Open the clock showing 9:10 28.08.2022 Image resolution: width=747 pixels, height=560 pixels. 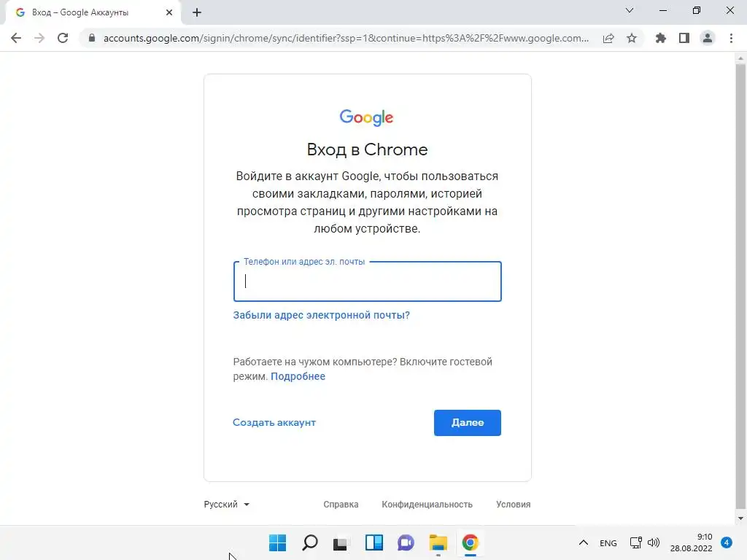pyautogui.click(x=691, y=542)
